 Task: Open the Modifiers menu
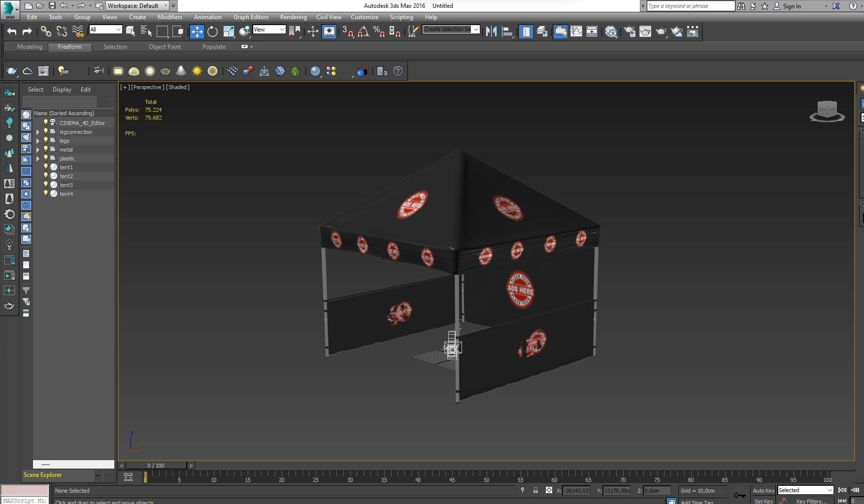tap(170, 17)
